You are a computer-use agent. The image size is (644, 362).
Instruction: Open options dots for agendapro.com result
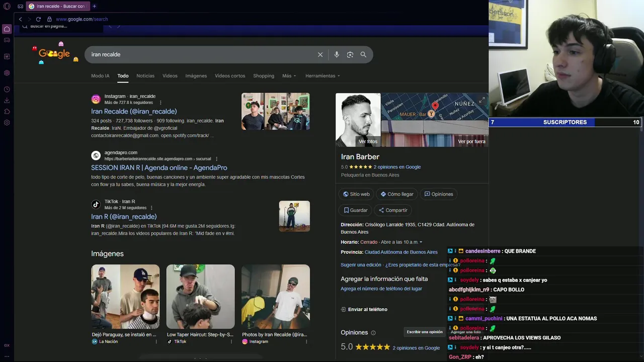click(216, 159)
